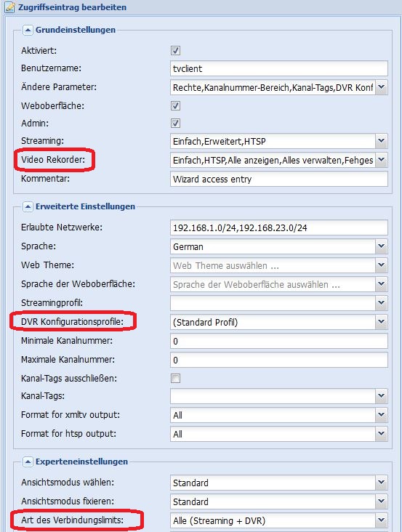Click the edit icon beside Zugriffseintrag bearbeiten

9,7
